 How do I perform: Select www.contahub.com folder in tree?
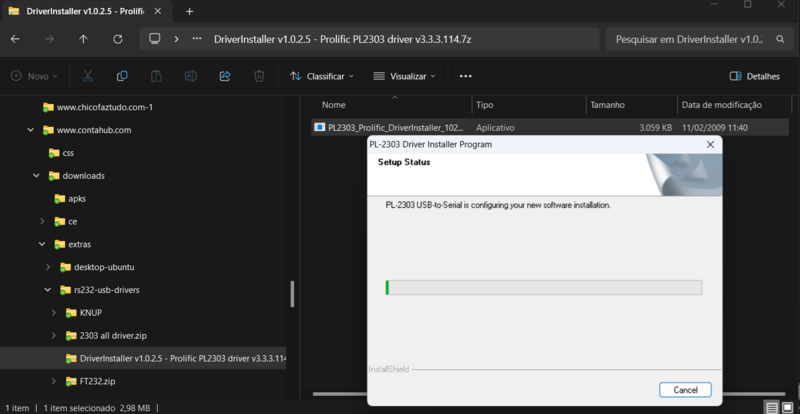click(94, 130)
